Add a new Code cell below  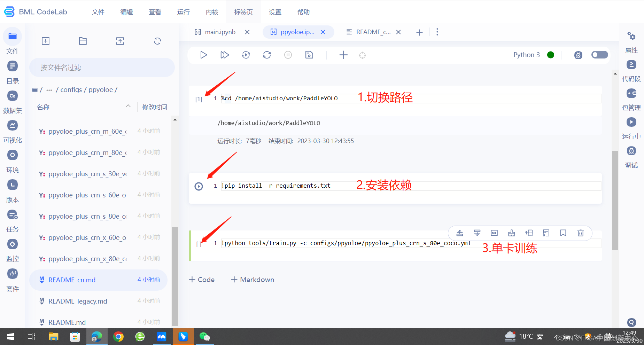[x=202, y=280]
